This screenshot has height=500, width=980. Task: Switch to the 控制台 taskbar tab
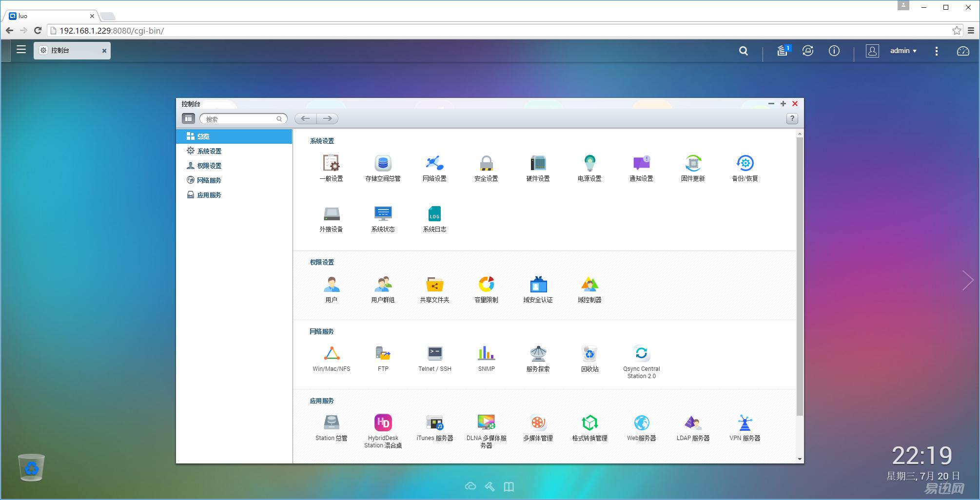point(72,50)
